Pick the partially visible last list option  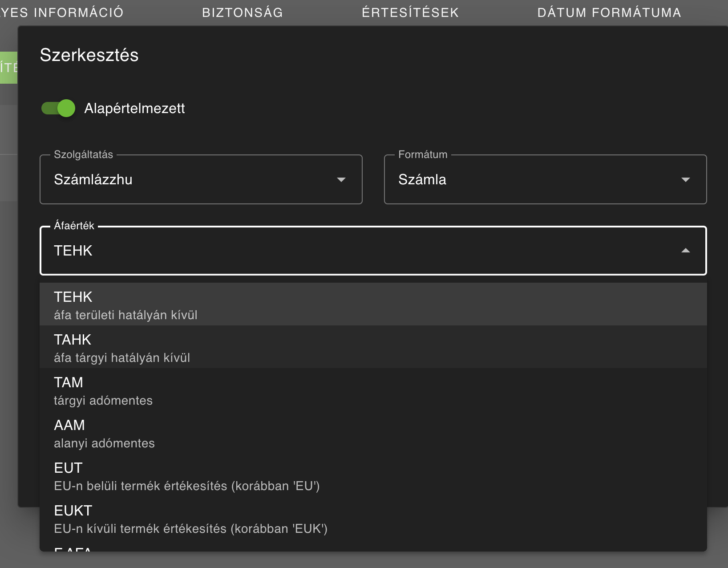(373, 547)
